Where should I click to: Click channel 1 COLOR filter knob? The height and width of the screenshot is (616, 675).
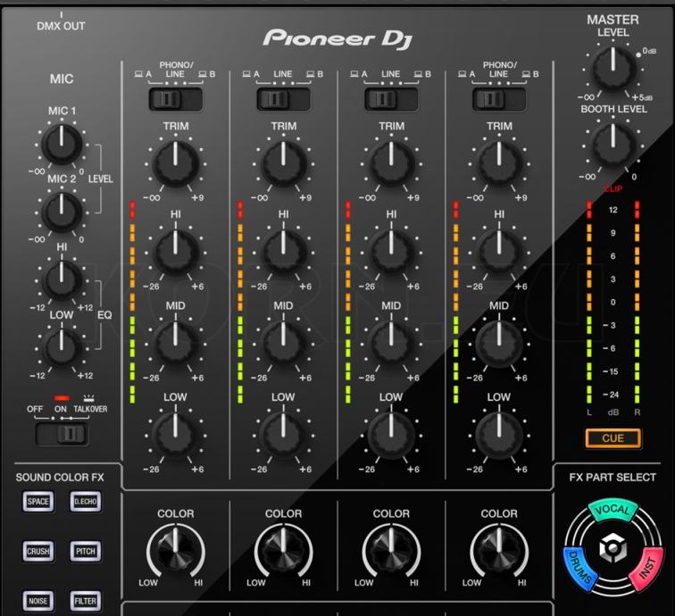(176, 551)
